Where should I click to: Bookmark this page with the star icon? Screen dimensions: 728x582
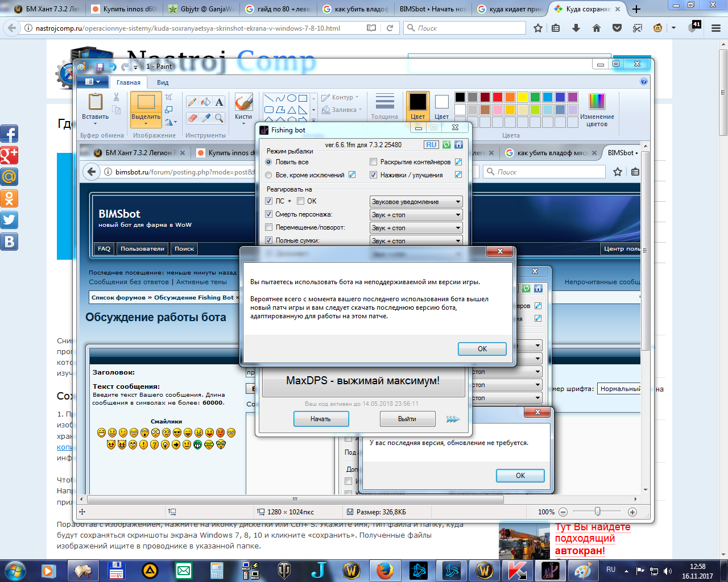click(x=538, y=28)
